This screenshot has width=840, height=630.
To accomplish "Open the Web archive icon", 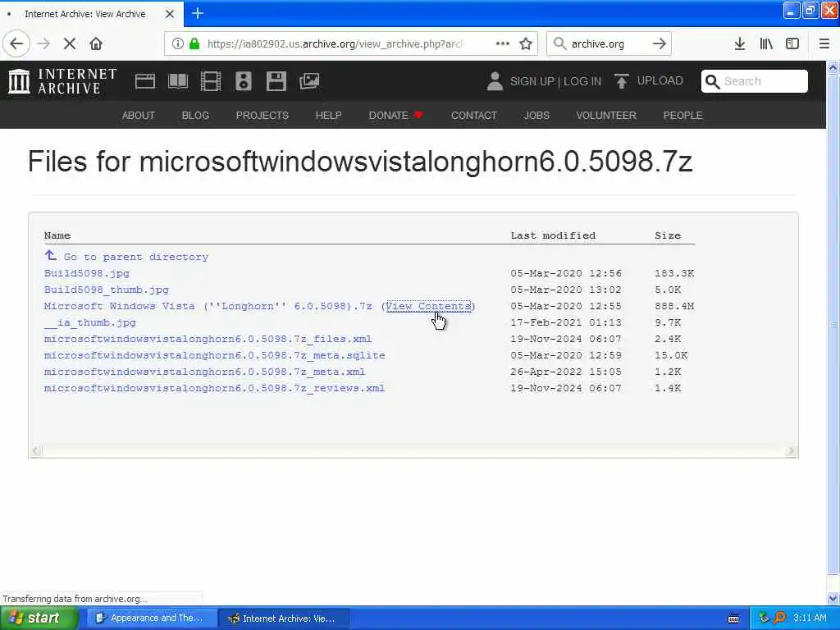I will coord(145,81).
